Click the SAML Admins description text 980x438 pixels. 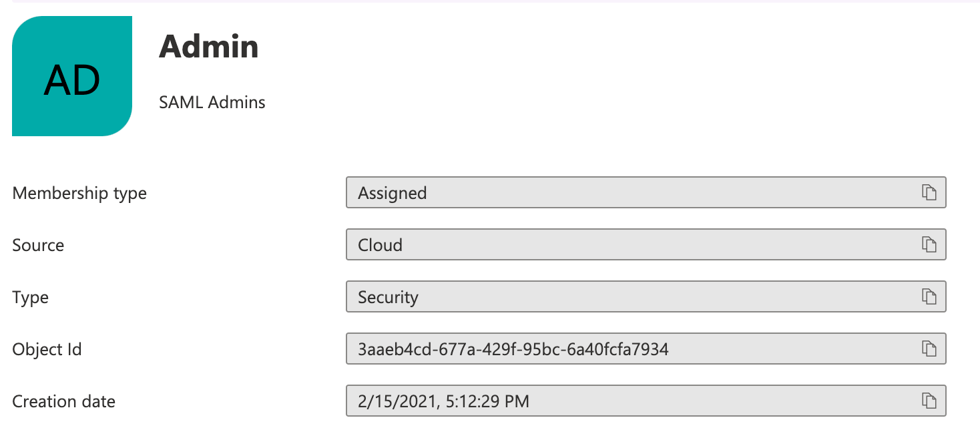coord(212,103)
